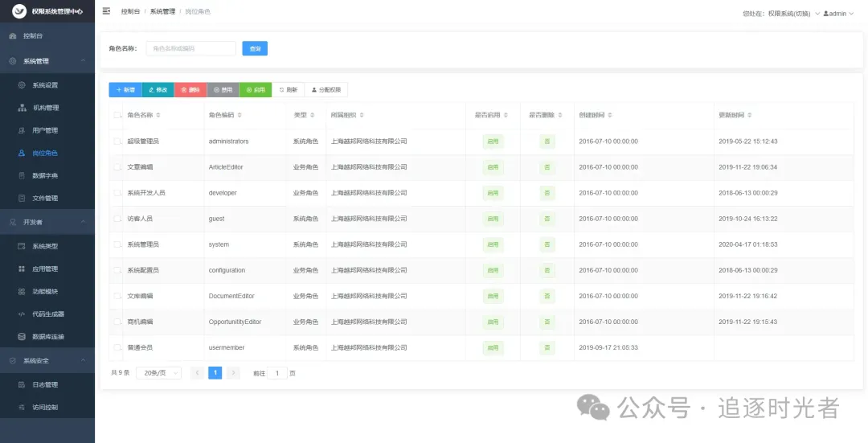Click the 代码生成器 code icon

(x=22, y=314)
